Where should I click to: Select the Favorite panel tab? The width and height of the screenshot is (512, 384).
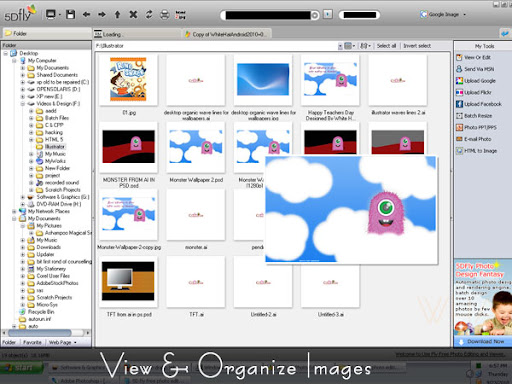pos(32,342)
